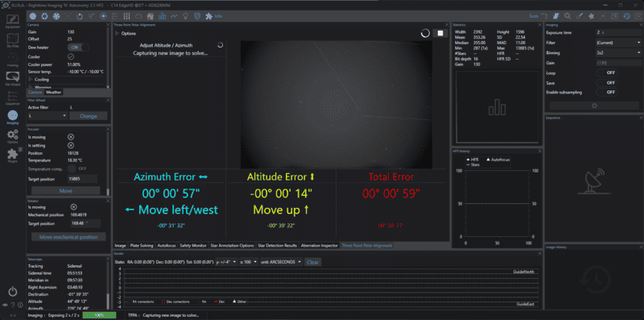Image resolution: width=644 pixels, height=320 pixels.
Task: Toggle the equalizer sliders panel icon
Action: pyautogui.click(x=127, y=16)
